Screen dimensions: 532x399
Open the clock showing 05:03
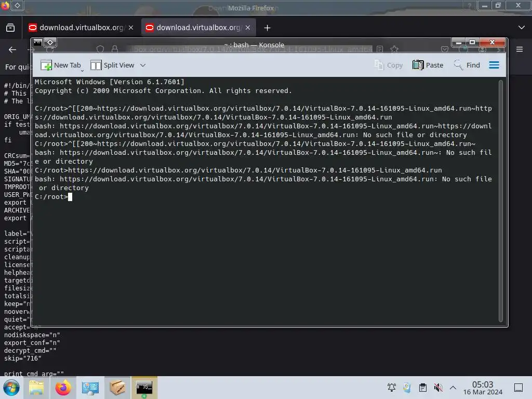(x=483, y=388)
